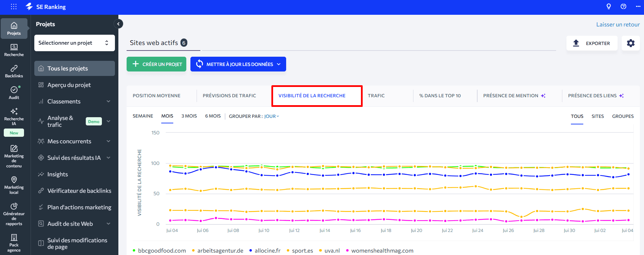The height and width of the screenshot is (255, 644).
Task: Open Aperçu du projet menu item
Action: pyautogui.click(x=74, y=85)
